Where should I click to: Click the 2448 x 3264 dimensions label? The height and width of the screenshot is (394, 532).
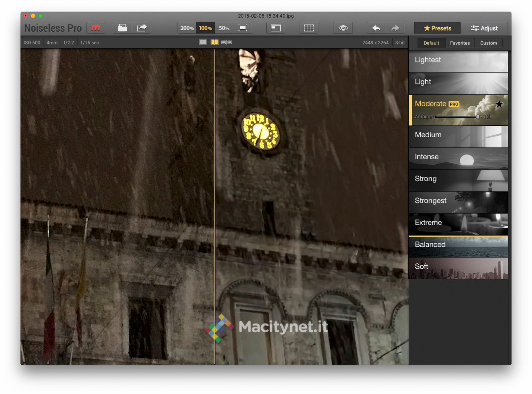375,43
